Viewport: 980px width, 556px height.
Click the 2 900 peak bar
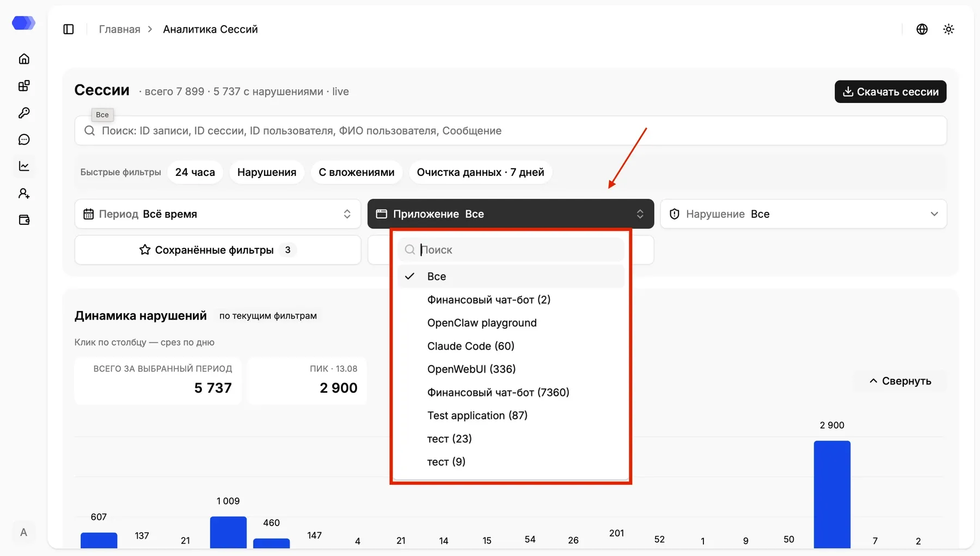click(x=832, y=494)
